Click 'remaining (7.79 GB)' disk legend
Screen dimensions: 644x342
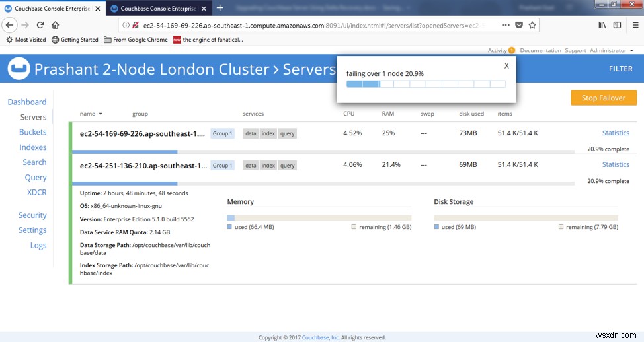pyautogui.click(x=588, y=226)
